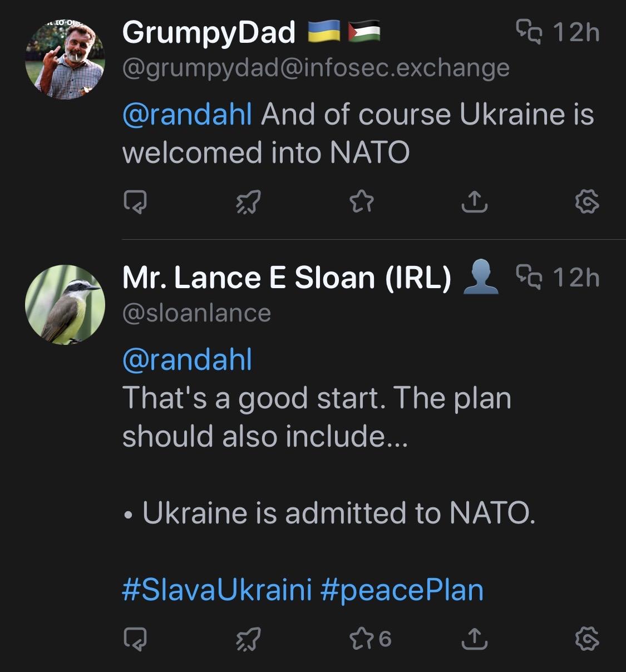Open the #peacePlan hashtag

(402, 590)
